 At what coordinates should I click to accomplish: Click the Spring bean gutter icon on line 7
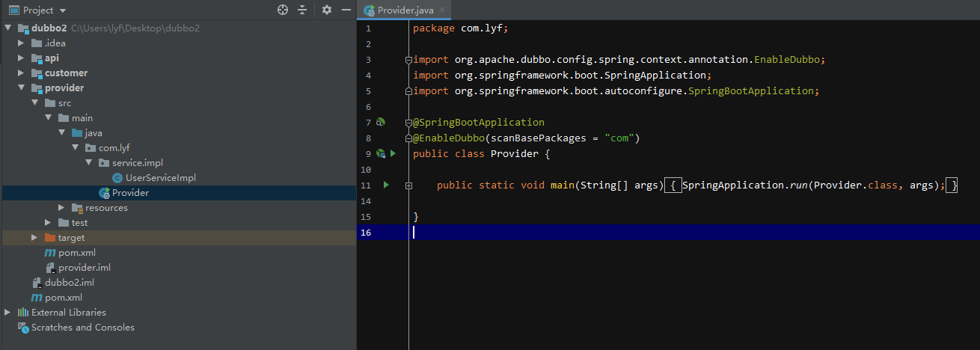click(381, 122)
